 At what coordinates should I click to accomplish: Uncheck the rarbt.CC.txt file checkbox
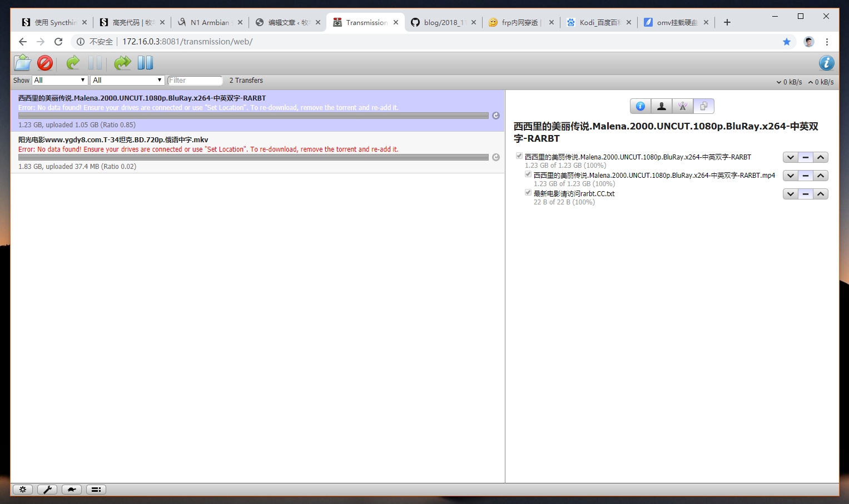[528, 193]
